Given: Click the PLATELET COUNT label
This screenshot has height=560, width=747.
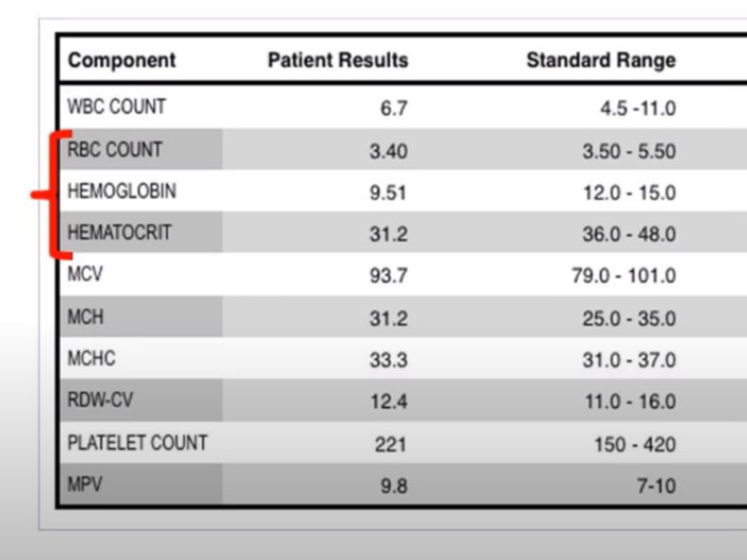Looking at the screenshot, I should tap(137, 443).
